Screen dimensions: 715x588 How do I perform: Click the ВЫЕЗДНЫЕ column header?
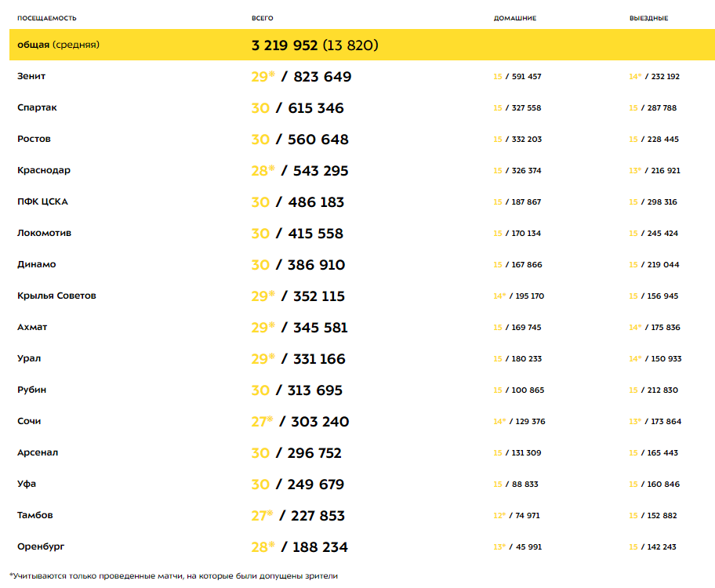(648, 18)
